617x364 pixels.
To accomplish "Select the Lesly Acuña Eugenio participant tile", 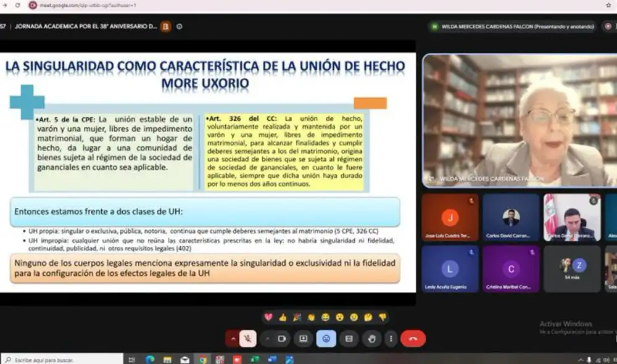I will (450, 269).
